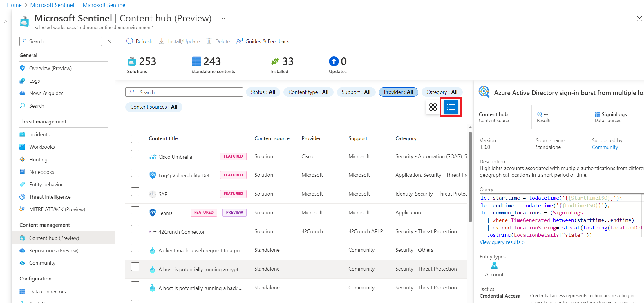Open the more options ellipsis near title
The width and height of the screenshot is (644, 303).
tap(224, 18)
